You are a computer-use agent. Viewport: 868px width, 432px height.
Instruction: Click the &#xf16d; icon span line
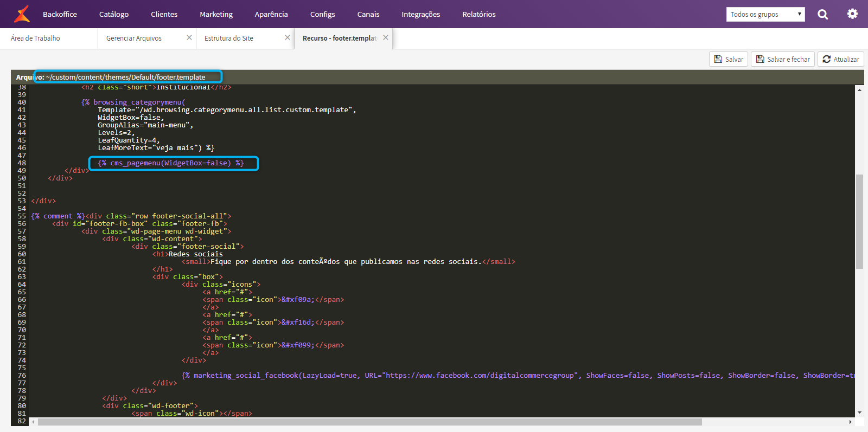273,322
